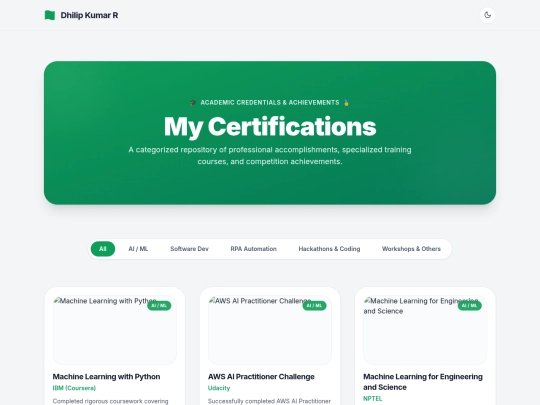The width and height of the screenshot is (540, 405).
Task: Switch to the Software Dev filter
Action: 189,249
